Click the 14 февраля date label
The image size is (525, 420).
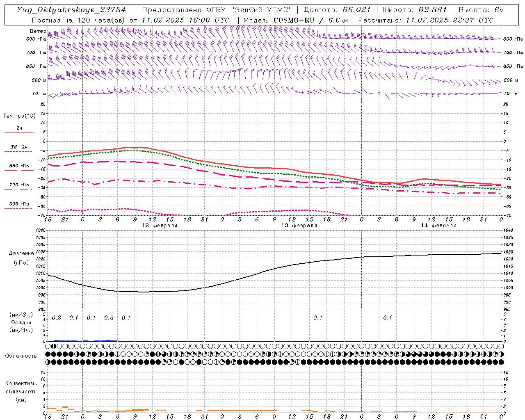tap(438, 226)
